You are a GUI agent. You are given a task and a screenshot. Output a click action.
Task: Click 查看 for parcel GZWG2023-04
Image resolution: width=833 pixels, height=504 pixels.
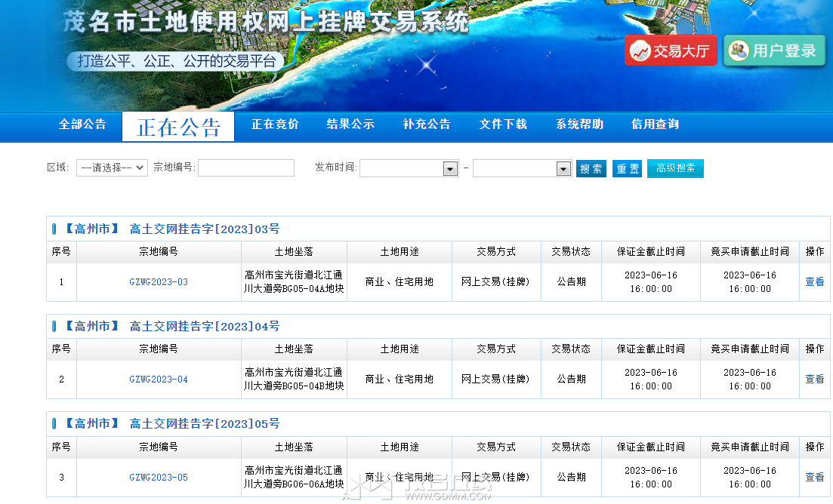(814, 380)
